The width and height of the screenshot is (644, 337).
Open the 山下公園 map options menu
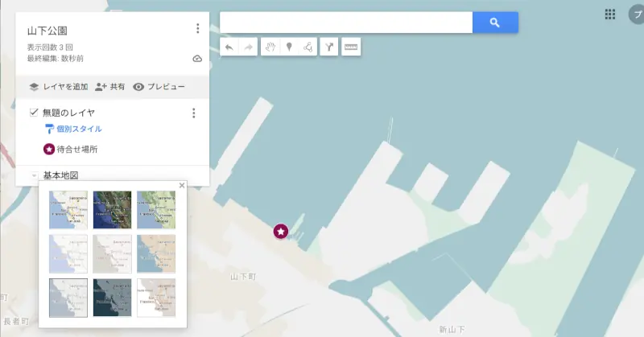[x=198, y=29]
